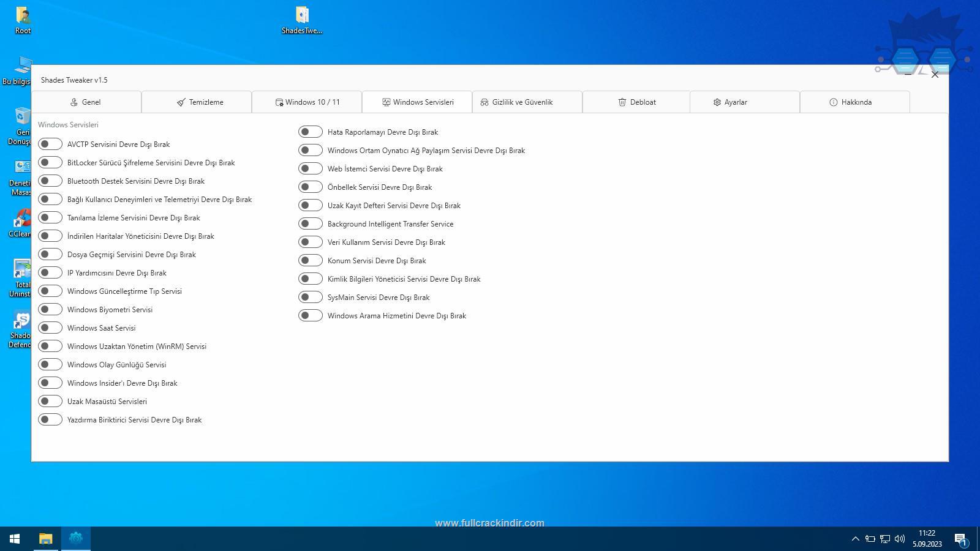980x551 pixels.
Task: Open network tray icon
Action: point(885,539)
